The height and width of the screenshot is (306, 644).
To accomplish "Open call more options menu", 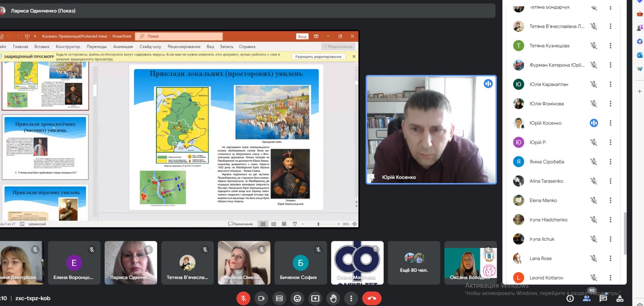I will pyautogui.click(x=351, y=298).
